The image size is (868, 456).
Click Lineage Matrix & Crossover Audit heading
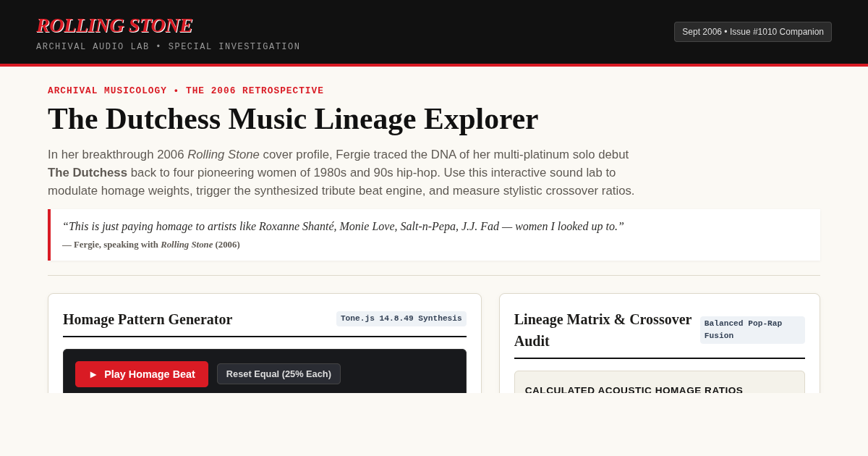(603, 330)
